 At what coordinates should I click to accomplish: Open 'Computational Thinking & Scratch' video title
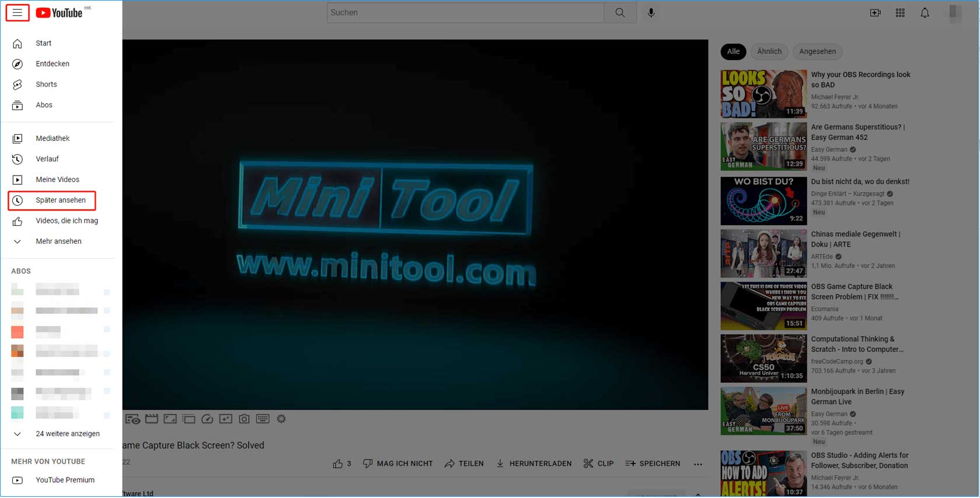point(857,344)
